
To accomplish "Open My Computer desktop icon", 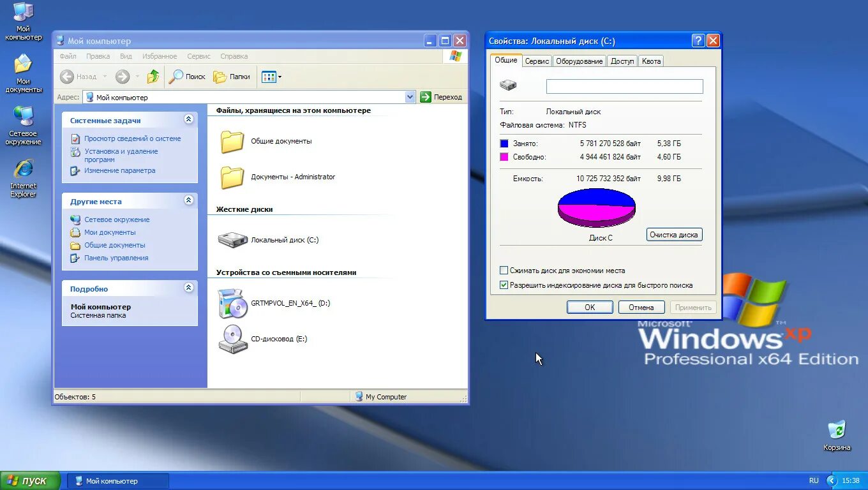I will [x=24, y=20].
